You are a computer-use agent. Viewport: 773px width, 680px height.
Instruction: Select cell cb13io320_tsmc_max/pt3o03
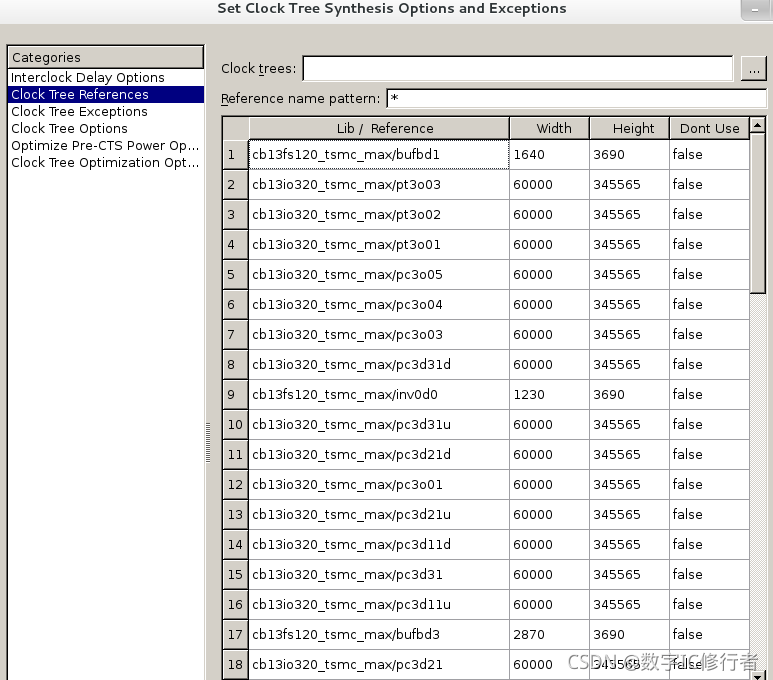[x=379, y=184]
